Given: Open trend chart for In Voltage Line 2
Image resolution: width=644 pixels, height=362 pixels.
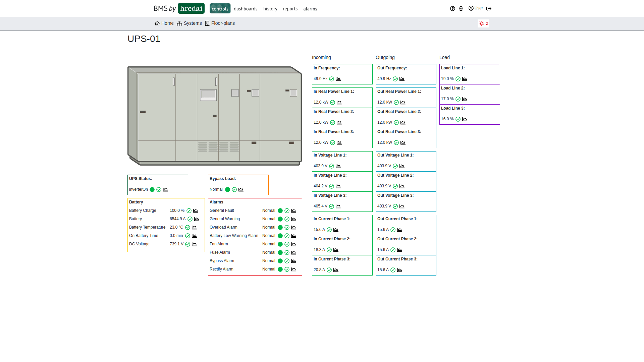Looking at the screenshot, I should point(338,186).
